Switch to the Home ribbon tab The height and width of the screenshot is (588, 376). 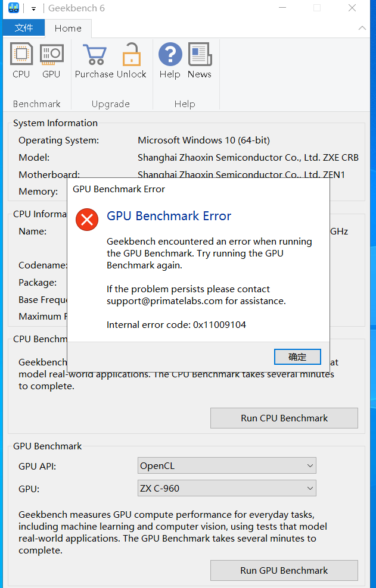[68, 28]
